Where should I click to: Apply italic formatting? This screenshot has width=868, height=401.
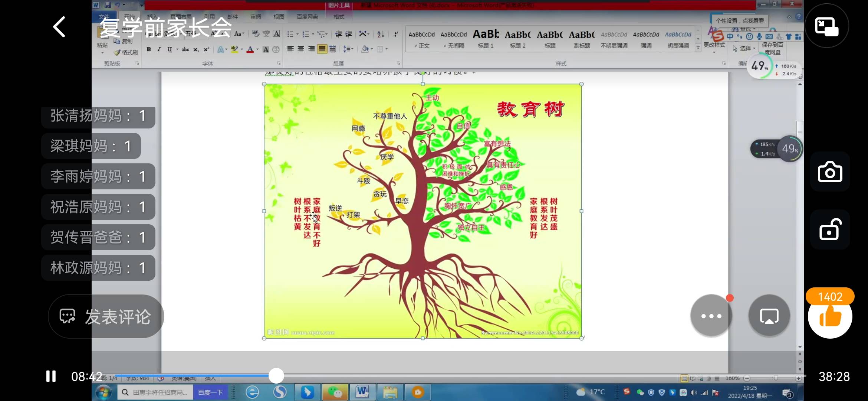[159, 49]
